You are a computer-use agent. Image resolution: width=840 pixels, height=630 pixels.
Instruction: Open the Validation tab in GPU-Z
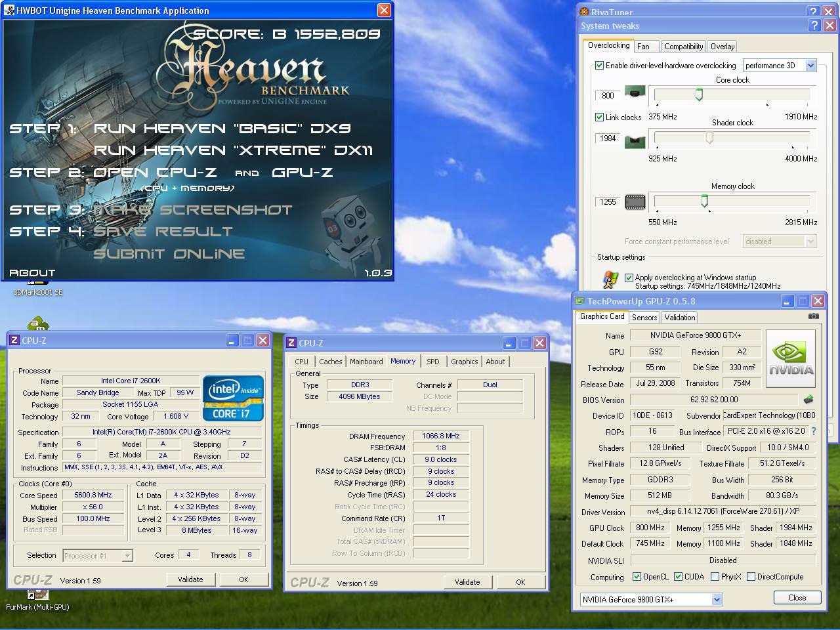click(679, 318)
